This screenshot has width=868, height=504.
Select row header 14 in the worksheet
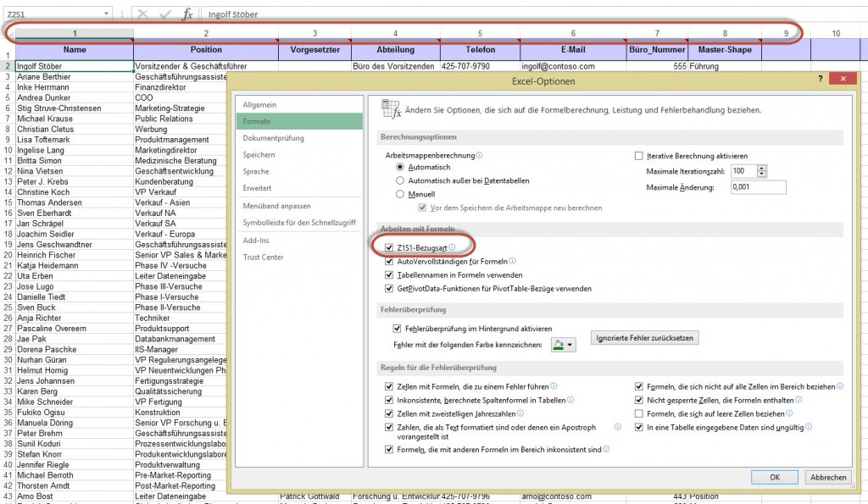pos(8,192)
